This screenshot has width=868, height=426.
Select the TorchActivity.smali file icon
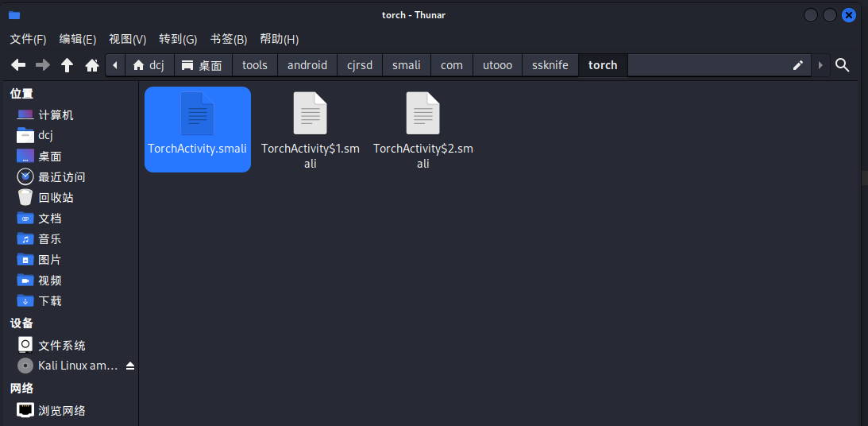click(x=197, y=114)
